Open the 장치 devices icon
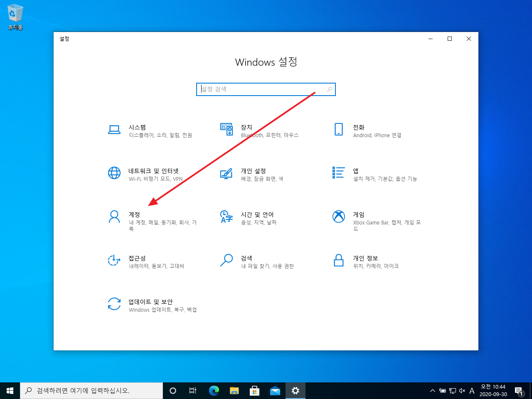This screenshot has height=399, width=532. click(x=227, y=129)
